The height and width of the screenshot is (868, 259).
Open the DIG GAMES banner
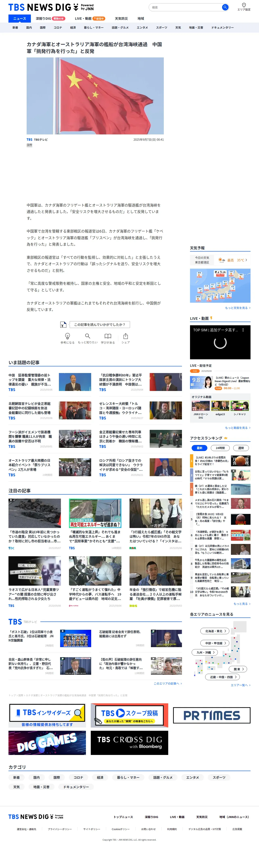click(47, 743)
